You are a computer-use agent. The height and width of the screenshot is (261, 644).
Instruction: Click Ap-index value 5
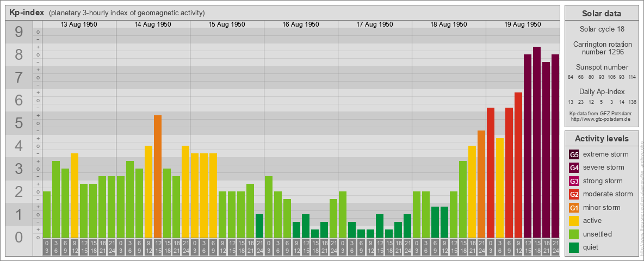tap(601, 102)
